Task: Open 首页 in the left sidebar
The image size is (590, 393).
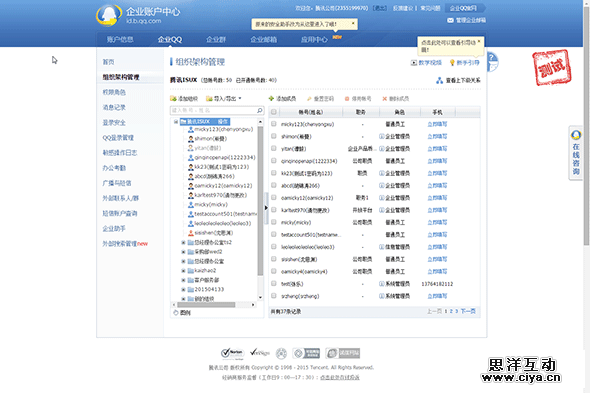Action: click(x=108, y=62)
